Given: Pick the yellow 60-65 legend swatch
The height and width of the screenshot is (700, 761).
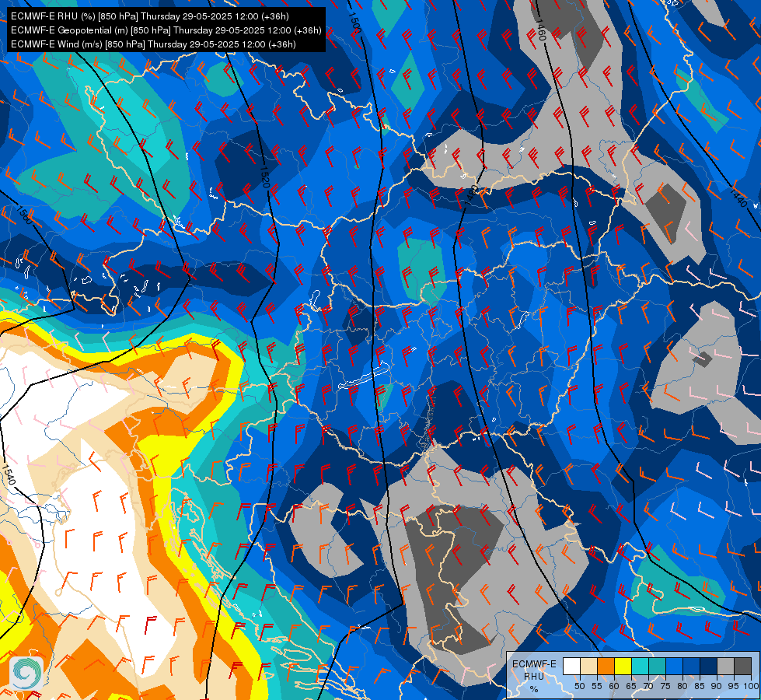Looking at the screenshot, I should pyautogui.click(x=623, y=666).
